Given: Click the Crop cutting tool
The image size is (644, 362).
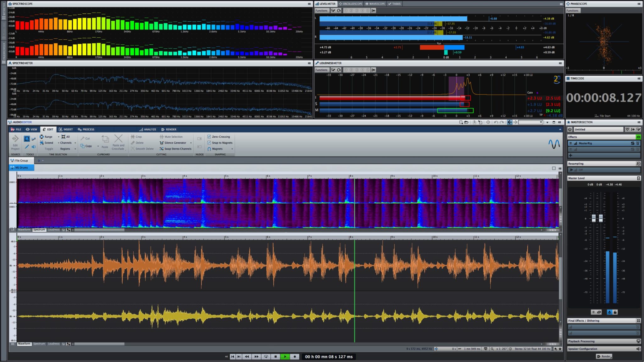Looking at the screenshot, I should (x=137, y=137).
